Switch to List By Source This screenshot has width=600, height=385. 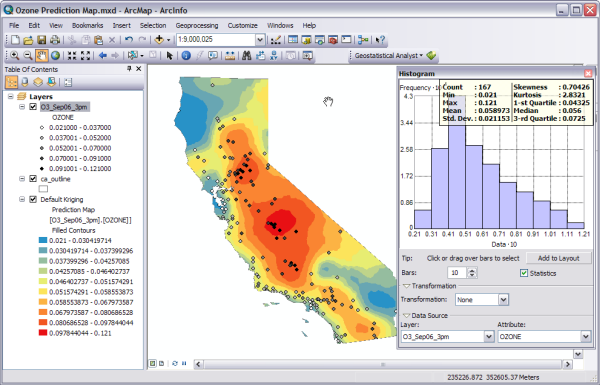point(25,82)
